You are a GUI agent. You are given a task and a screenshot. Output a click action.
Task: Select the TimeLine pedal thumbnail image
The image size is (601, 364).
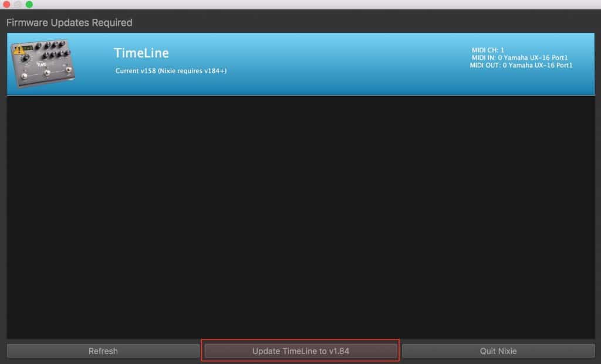click(43, 63)
